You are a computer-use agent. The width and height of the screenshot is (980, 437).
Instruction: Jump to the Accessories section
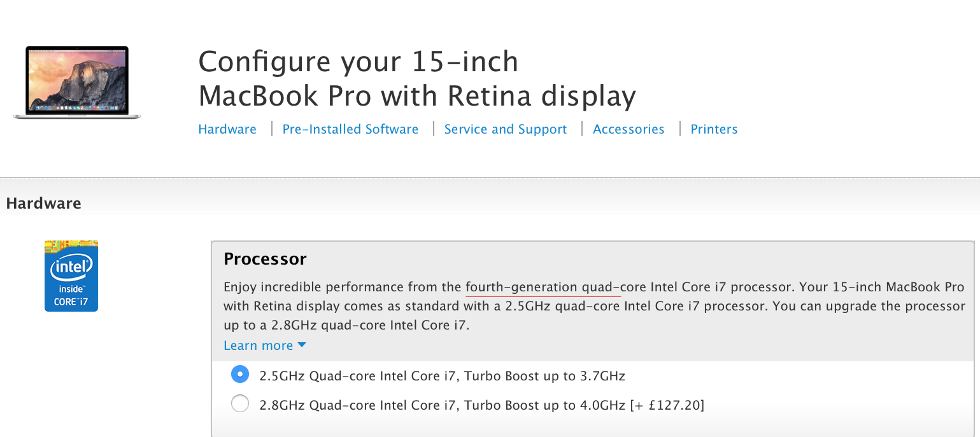tap(628, 129)
